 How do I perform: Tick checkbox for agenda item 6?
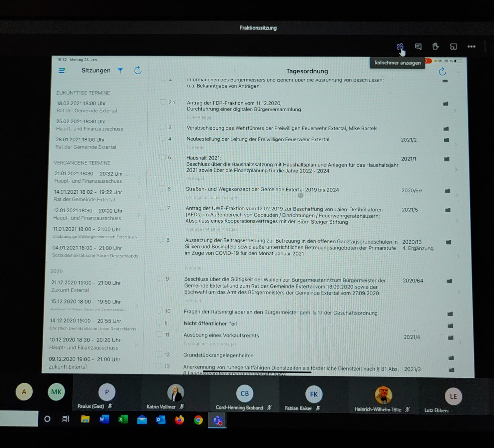click(161, 189)
